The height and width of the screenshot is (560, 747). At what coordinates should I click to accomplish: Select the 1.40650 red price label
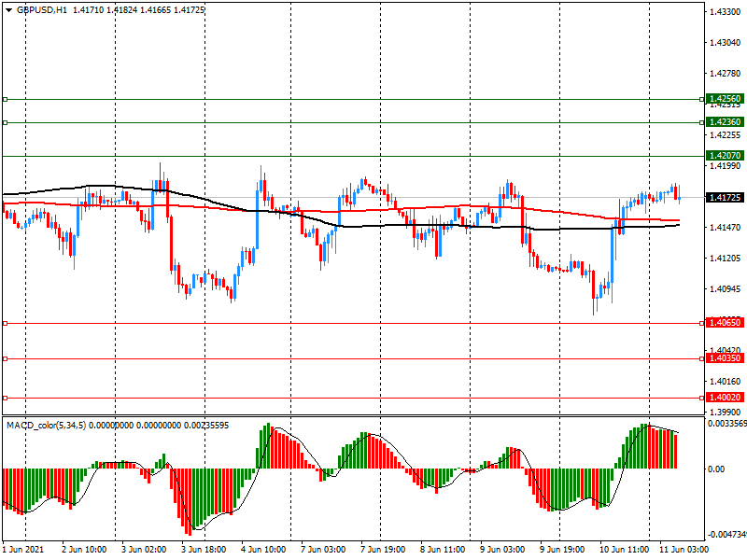point(725,323)
